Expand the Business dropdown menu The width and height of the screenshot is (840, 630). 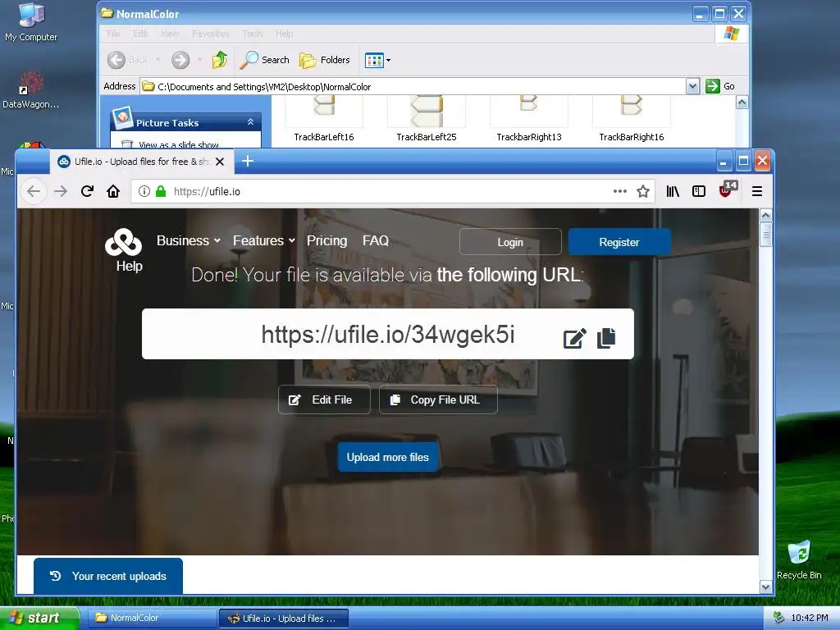tap(188, 240)
